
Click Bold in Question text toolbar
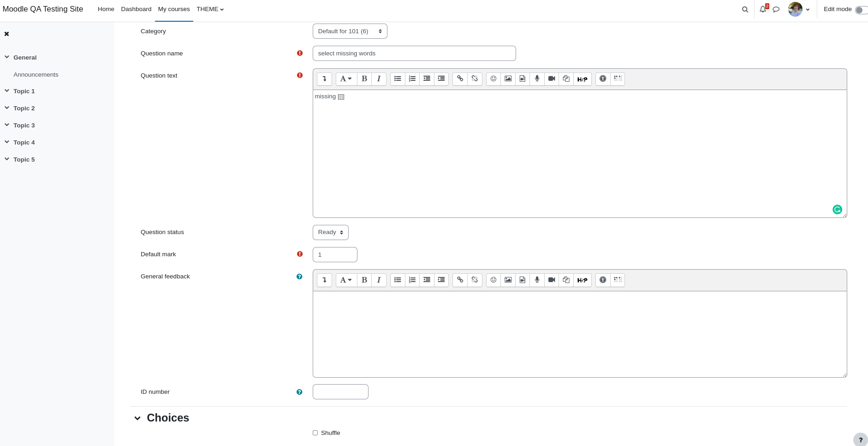364,79
